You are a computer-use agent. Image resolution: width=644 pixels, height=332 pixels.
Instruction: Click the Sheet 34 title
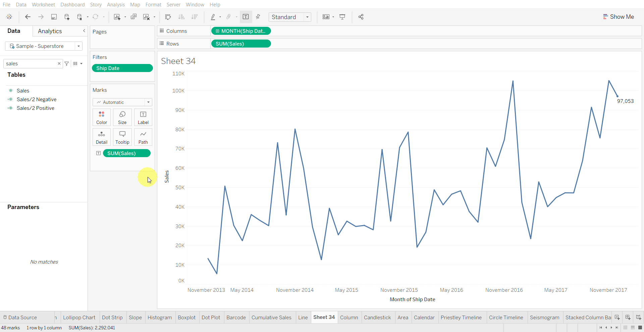tap(178, 61)
